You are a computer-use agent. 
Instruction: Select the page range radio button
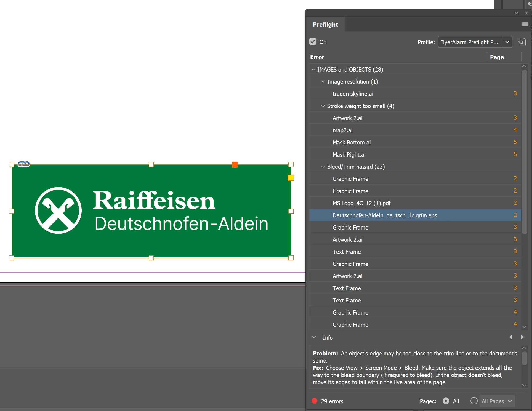(474, 401)
